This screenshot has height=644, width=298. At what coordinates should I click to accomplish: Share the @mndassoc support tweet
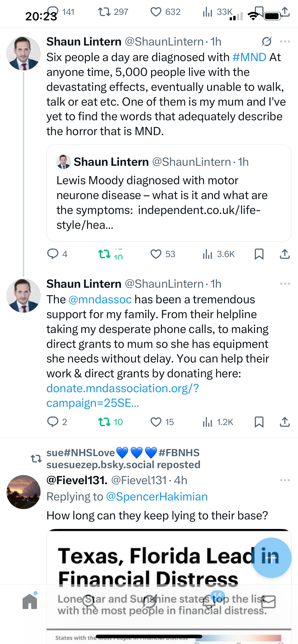pos(285,422)
